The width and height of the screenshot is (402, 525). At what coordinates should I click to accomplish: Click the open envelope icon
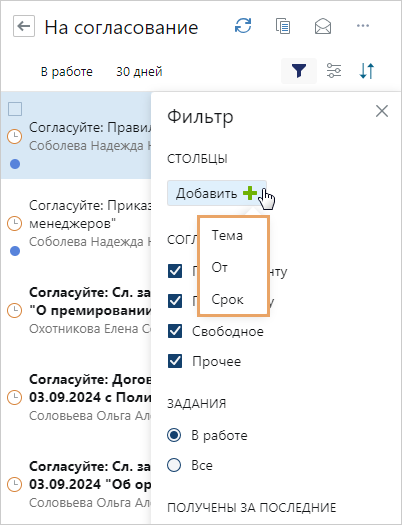coord(323,26)
